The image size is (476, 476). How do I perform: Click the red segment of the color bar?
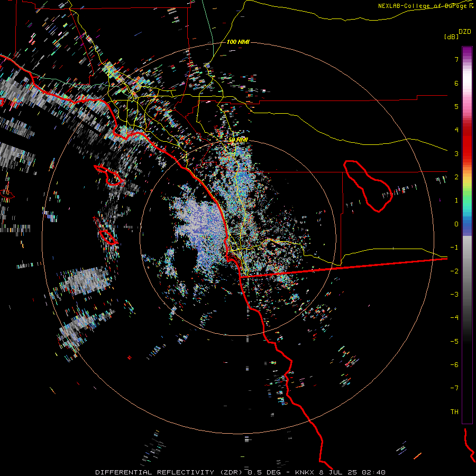(x=467, y=143)
